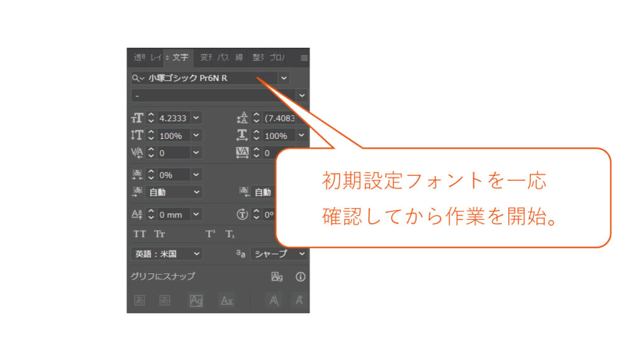Click the leading icon beside 7.4083
This screenshot has width=644, height=362.
[x=242, y=118]
